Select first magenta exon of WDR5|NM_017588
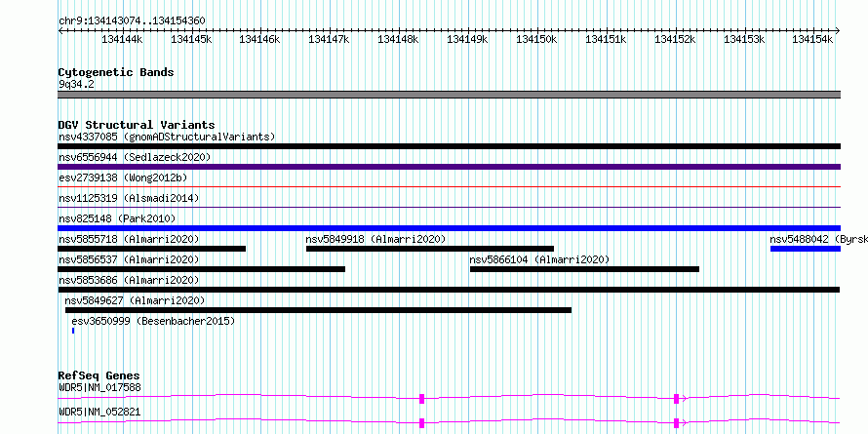Screen dimensions: 868x434 pos(422,399)
